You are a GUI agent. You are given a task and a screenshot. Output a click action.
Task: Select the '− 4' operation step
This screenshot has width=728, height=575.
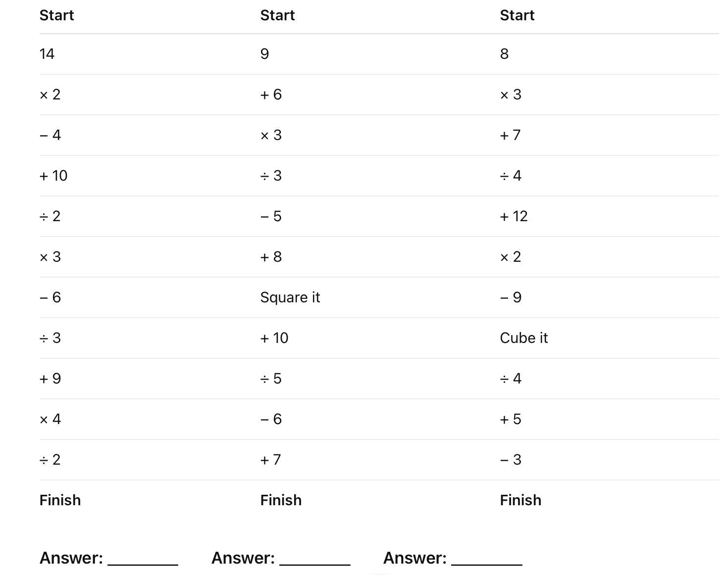[50, 135]
